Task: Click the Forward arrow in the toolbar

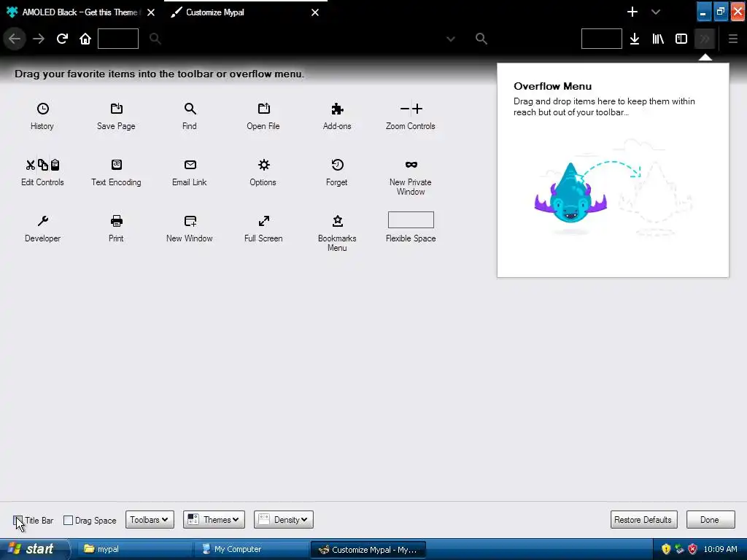Action: point(39,39)
